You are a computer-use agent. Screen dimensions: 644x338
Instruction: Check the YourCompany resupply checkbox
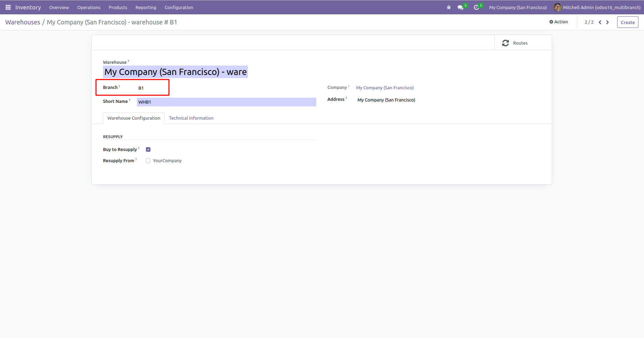coord(148,161)
